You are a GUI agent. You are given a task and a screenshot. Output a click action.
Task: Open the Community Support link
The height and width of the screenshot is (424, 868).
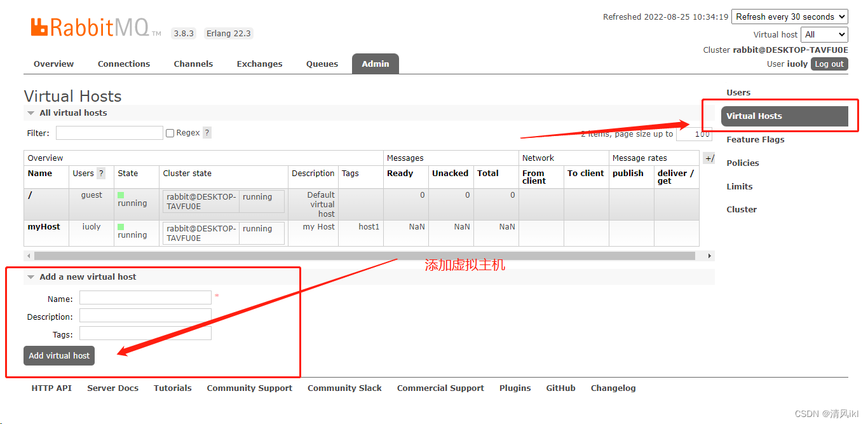coord(250,388)
